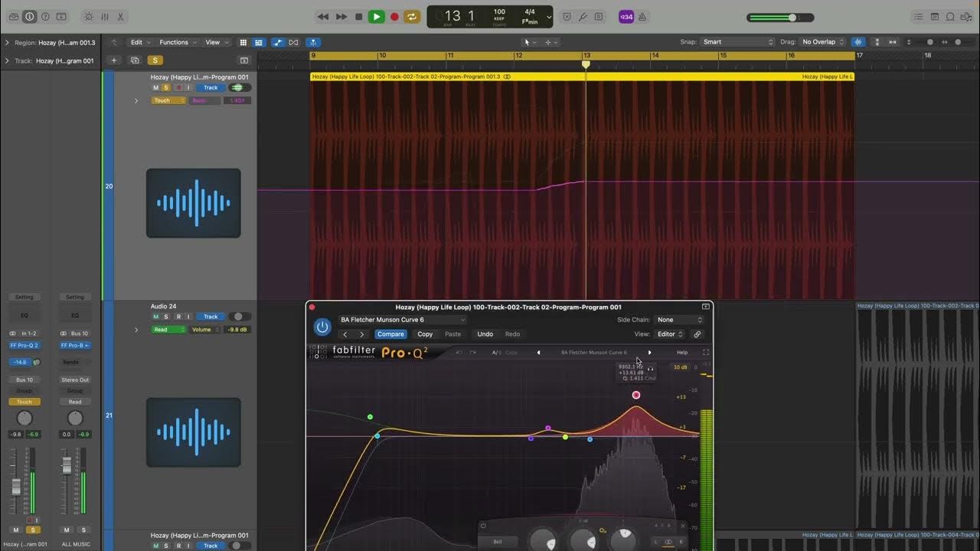The width and height of the screenshot is (980, 551).
Task: Open the Pro-Q 2 Help menu
Action: 682,353
